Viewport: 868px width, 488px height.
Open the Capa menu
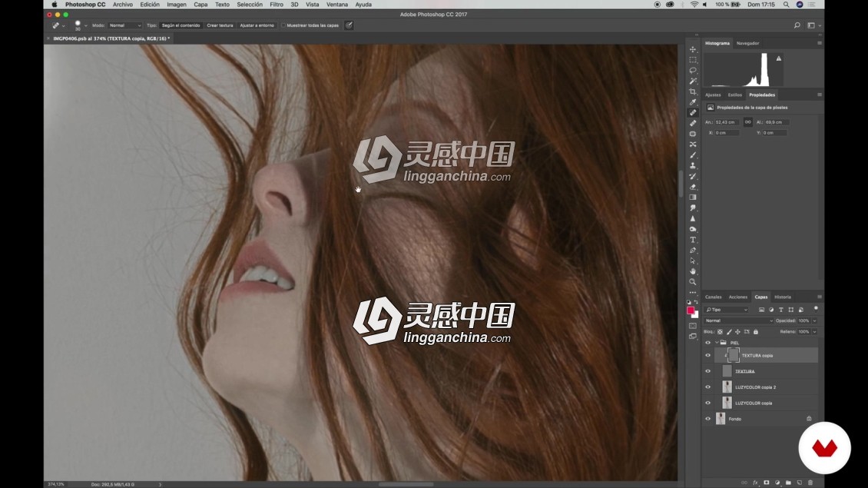tap(200, 5)
